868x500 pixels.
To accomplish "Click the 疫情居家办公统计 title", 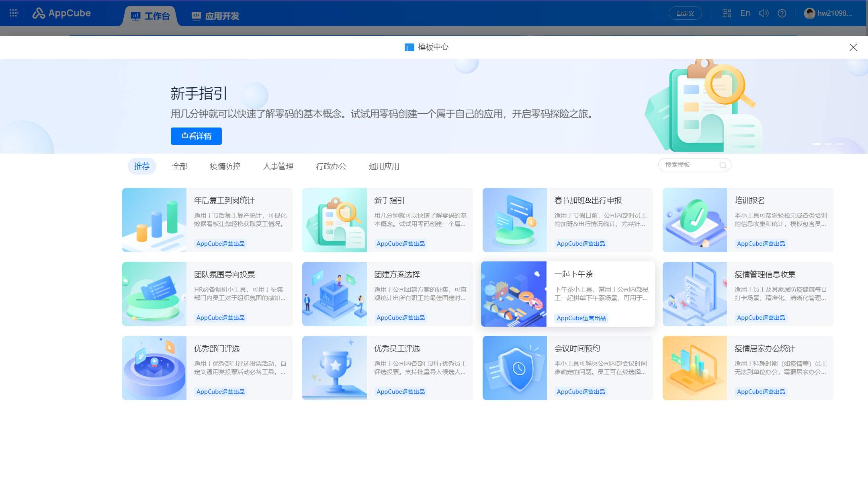I will [765, 348].
